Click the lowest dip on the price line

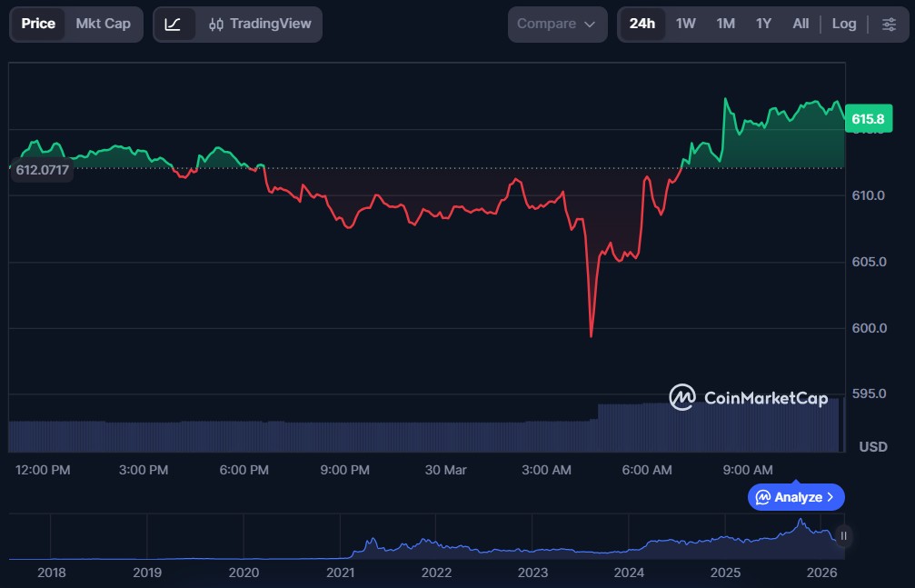592,335
